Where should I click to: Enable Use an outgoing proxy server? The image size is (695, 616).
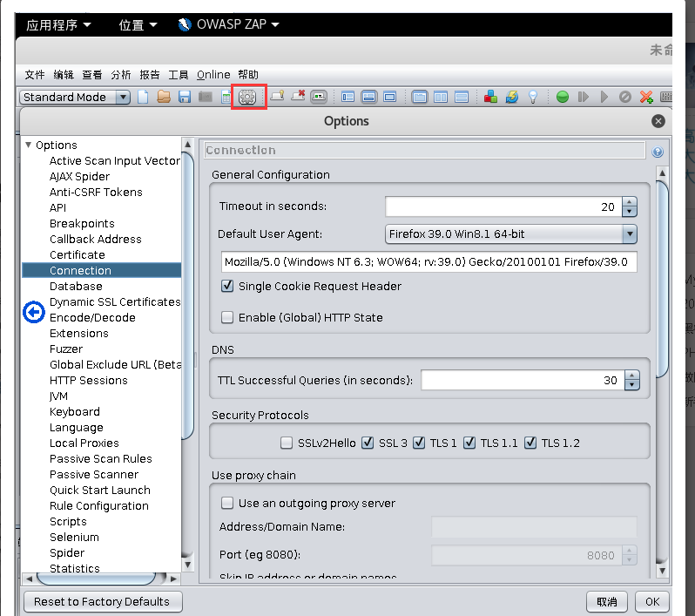[227, 503]
